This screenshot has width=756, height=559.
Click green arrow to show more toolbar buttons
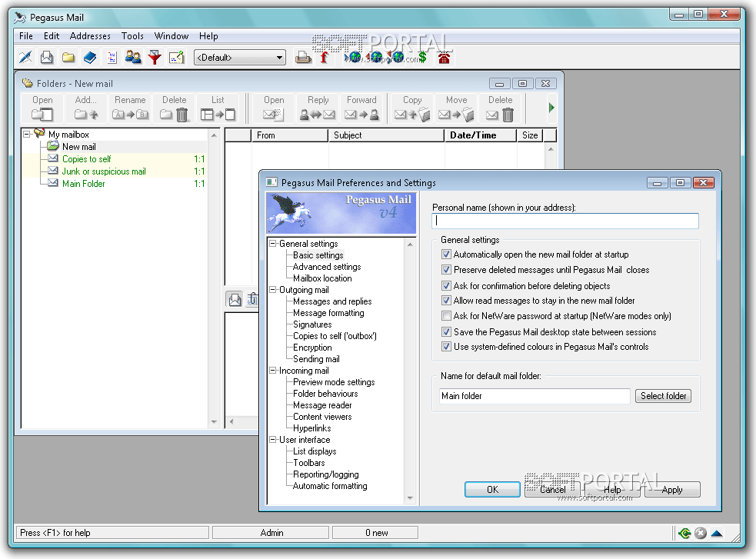(x=551, y=108)
